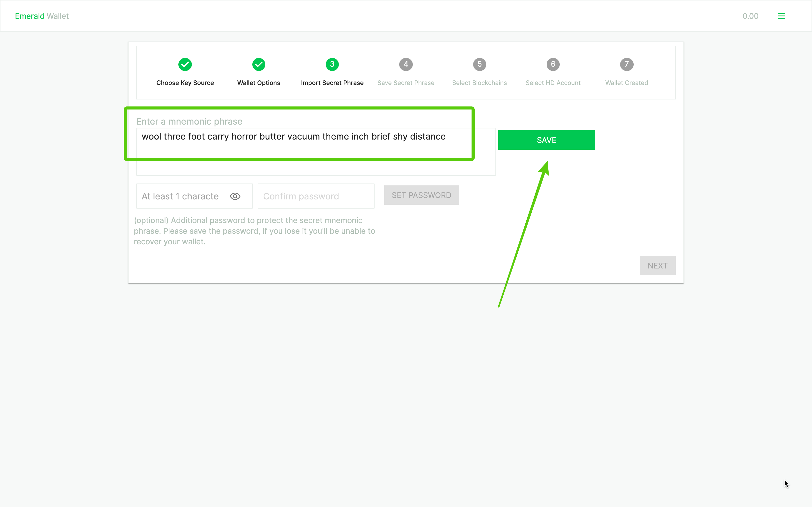This screenshot has width=812, height=507.
Task: Select the Choose Key Source step tab
Action: (x=185, y=64)
